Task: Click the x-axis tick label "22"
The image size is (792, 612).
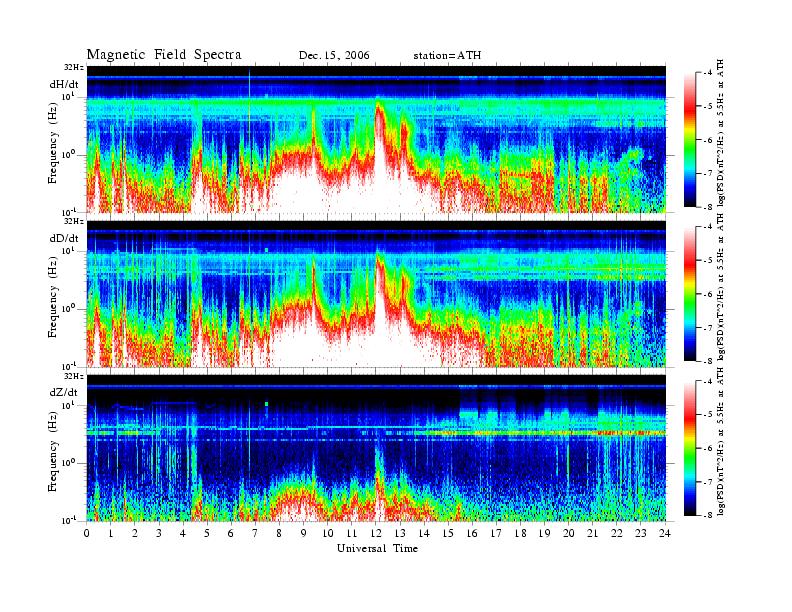Action: click(x=617, y=534)
